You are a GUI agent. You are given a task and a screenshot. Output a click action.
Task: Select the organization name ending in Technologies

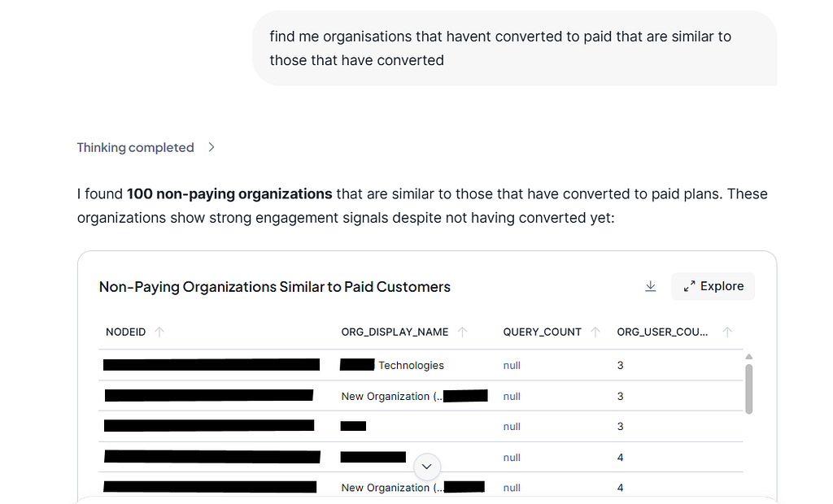click(411, 365)
